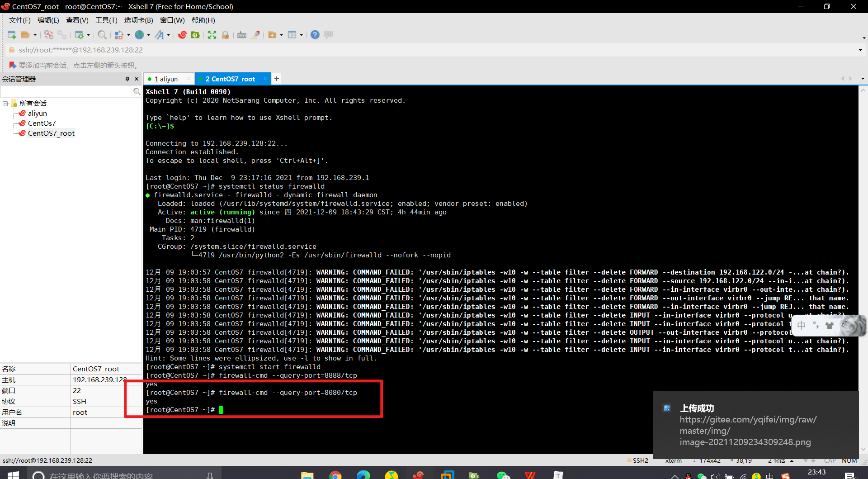The height and width of the screenshot is (479, 868).
Task: Expand the new-folder dropdown arrow
Action: pos(281,35)
